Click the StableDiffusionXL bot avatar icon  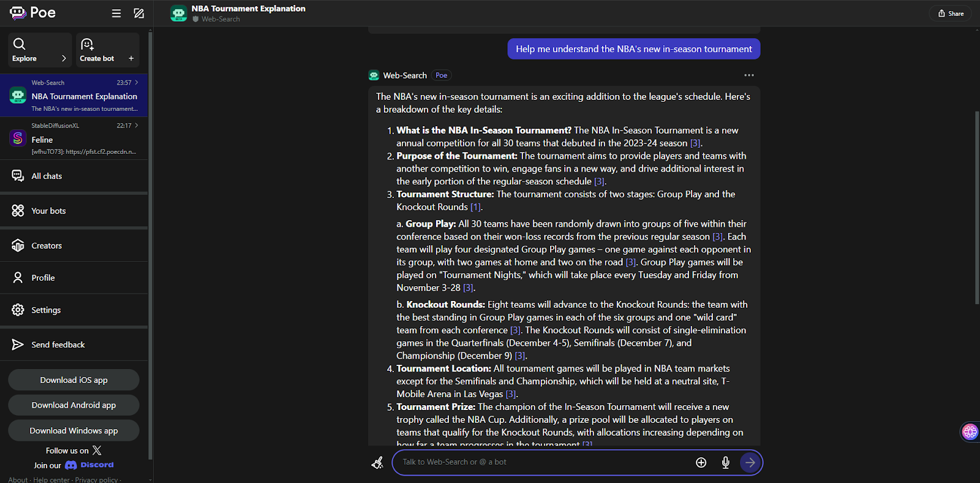(x=18, y=139)
